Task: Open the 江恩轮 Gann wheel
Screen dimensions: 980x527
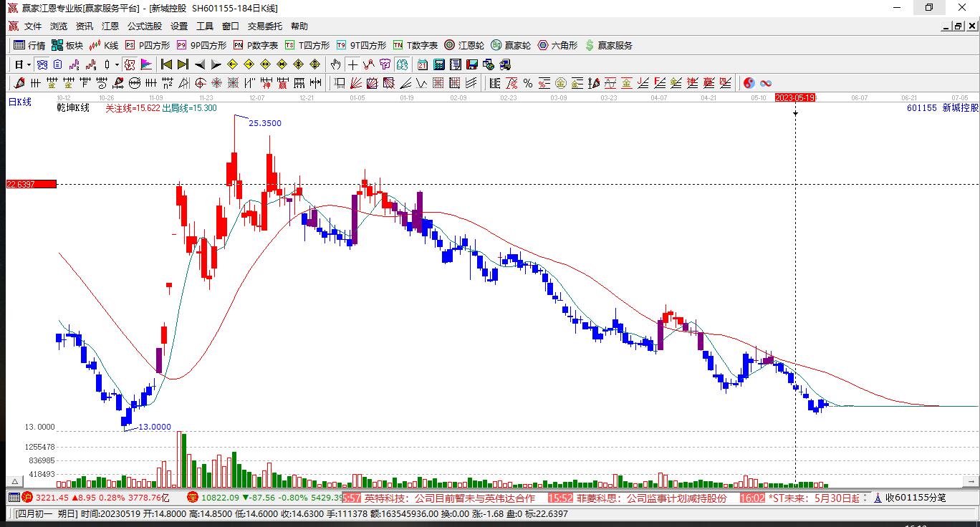Action: click(x=464, y=45)
